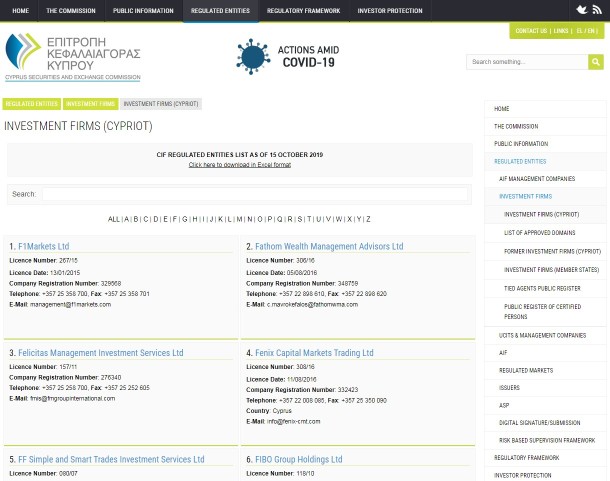The height and width of the screenshot is (481, 610).
Task: Open Regulated Entities top menu
Action: [220, 11]
